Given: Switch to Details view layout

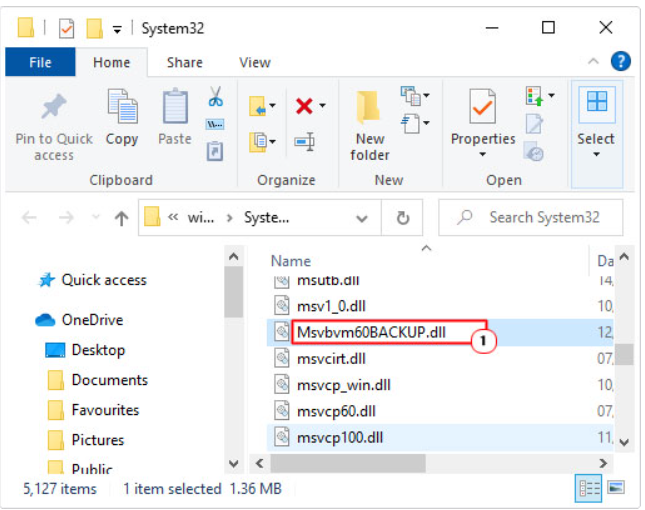Looking at the screenshot, I should click(x=589, y=488).
